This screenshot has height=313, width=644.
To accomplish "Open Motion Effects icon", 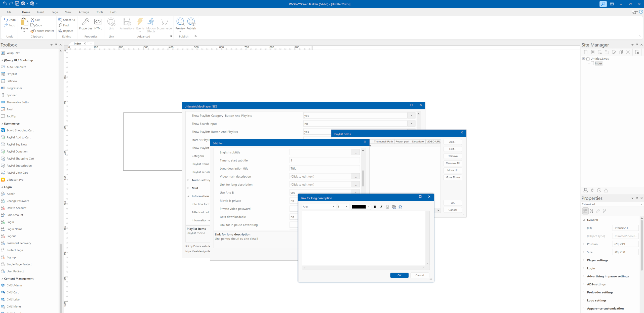I will click(151, 25).
